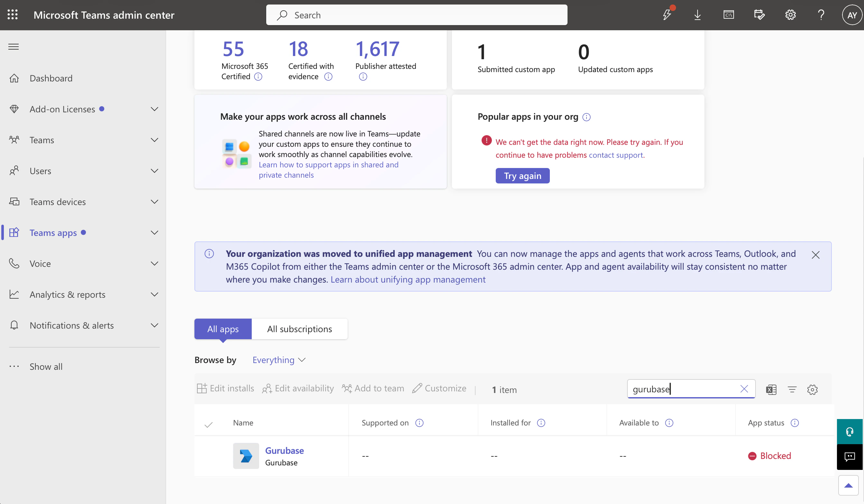Open the help question mark icon
Image resolution: width=864 pixels, height=504 pixels.
821,15
